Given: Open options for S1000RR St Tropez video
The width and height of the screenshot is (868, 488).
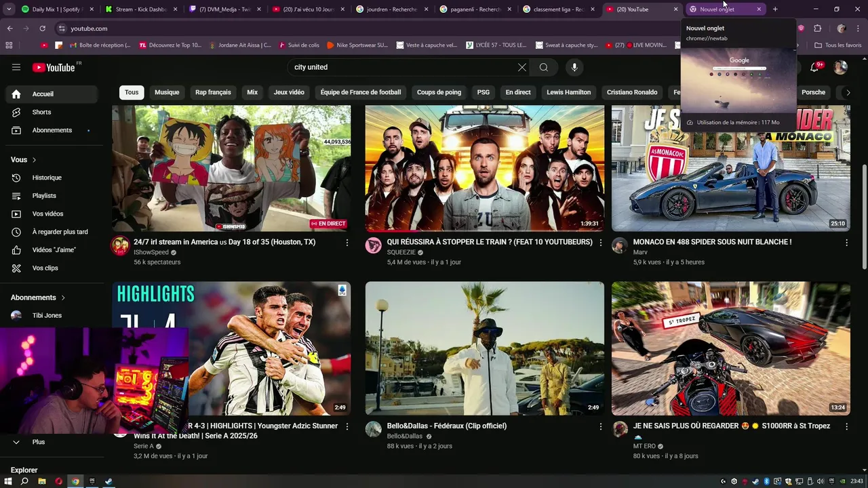Looking at the screenshot, I should click(846, 427).
